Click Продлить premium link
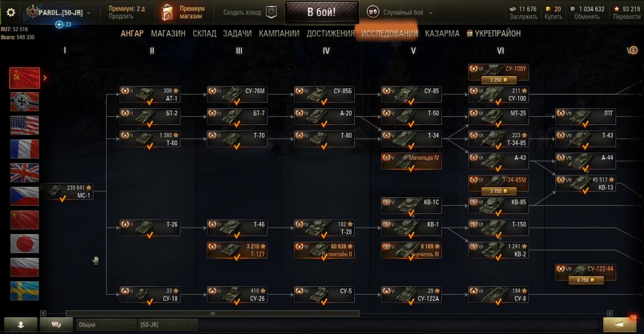Viewport: 644px width, 334px height. [x=121, y=17]
